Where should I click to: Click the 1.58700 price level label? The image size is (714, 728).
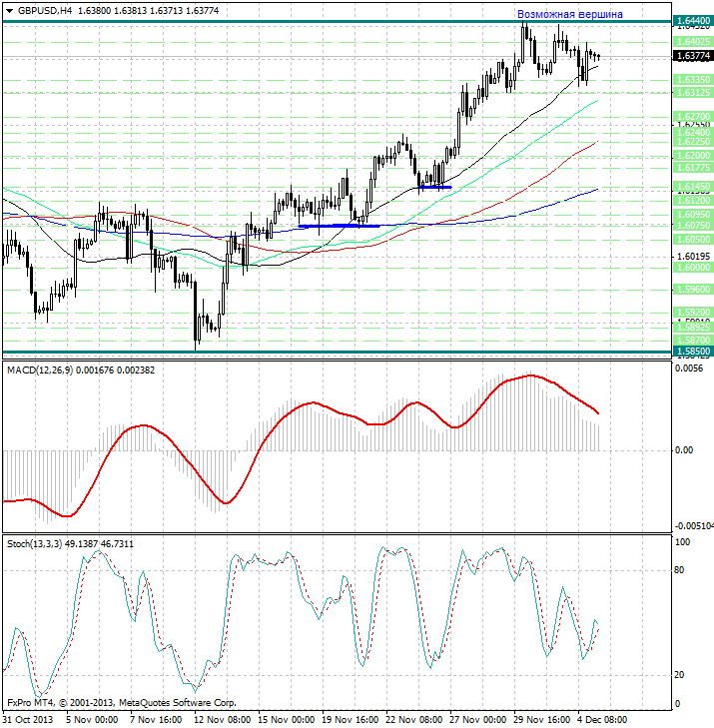click(693, 340)
